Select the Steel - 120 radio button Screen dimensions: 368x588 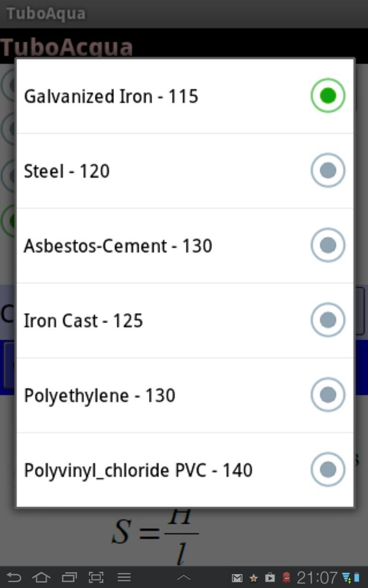pos(328,170)
